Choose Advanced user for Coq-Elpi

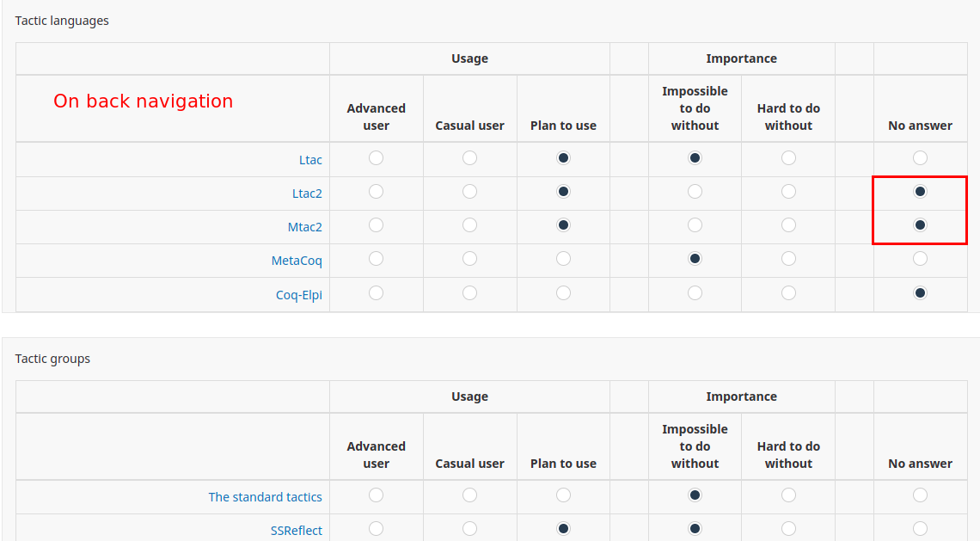click(x=376, y=293)
